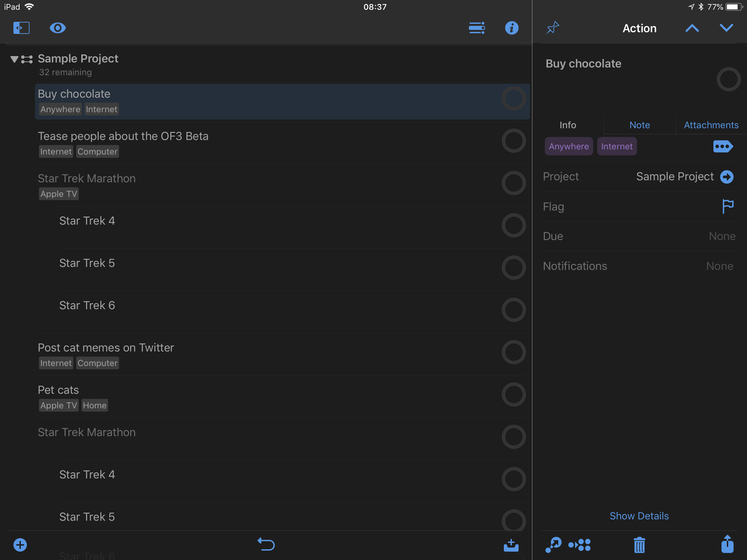Open the list view options icon
The width and height of the screenshot is (747, 560).
[x=477, y=28]
